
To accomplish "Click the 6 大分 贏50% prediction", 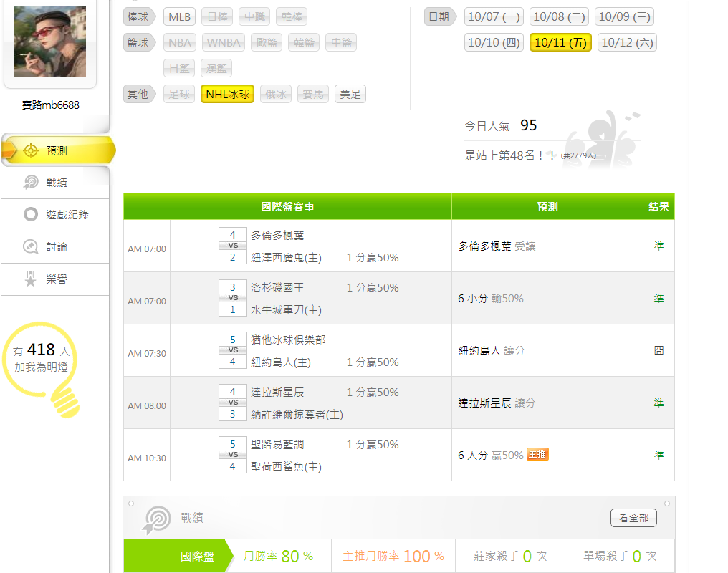I will pos(490,455).
